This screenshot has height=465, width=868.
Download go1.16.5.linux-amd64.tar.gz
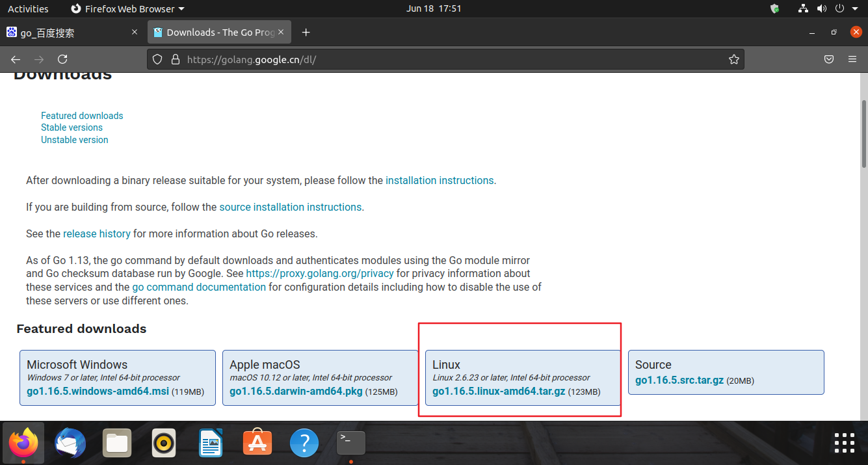(499, 392)
